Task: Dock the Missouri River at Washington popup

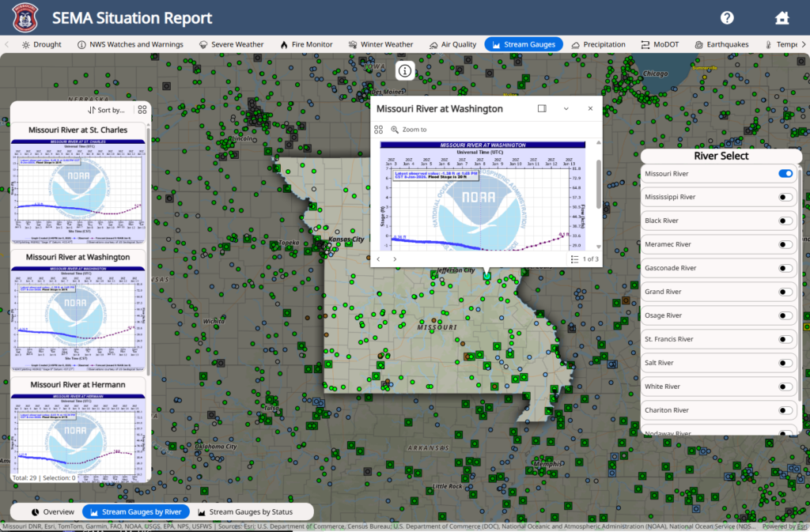Action: [x=542, y=108]
